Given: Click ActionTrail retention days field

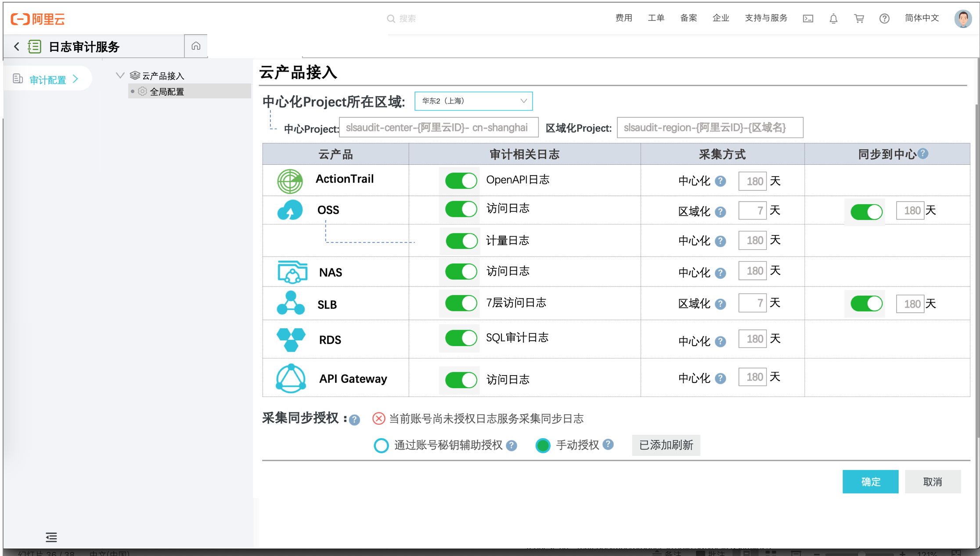Looking at the screenshot, I should [x=753, y=181].
